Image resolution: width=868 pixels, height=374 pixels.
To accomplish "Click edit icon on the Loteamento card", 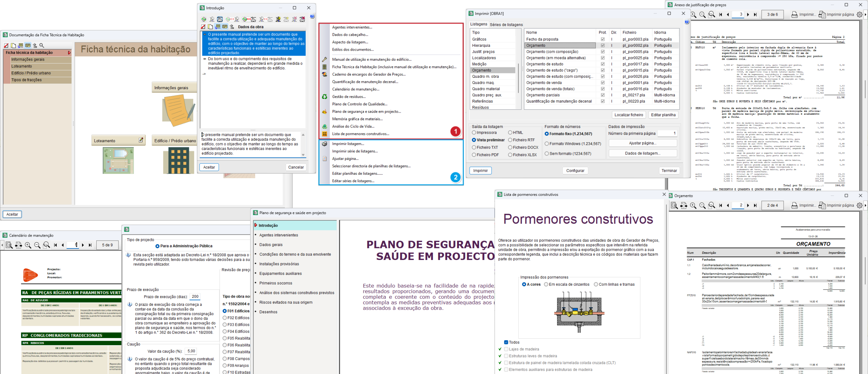I will (141, 140).
